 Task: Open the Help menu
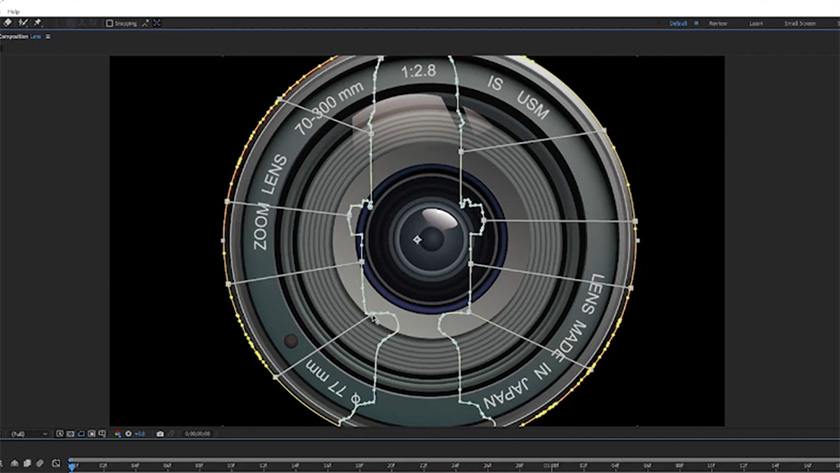[13, 11]
